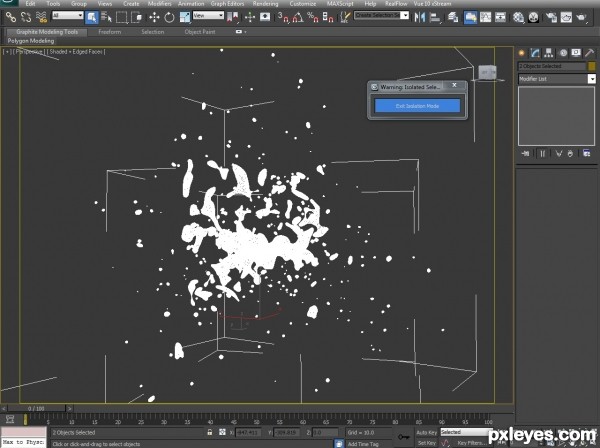Expand the Create Selection Set dropdown

(x=405, y=15)
